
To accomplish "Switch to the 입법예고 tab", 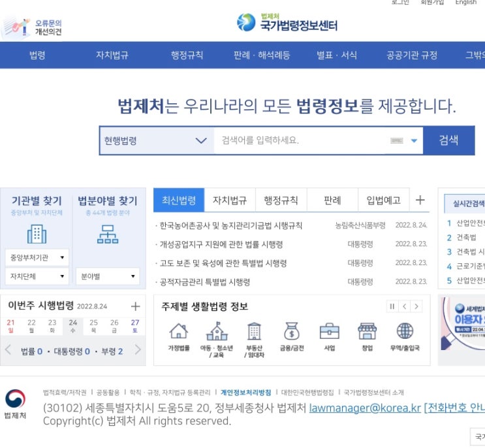I will 384,200.
